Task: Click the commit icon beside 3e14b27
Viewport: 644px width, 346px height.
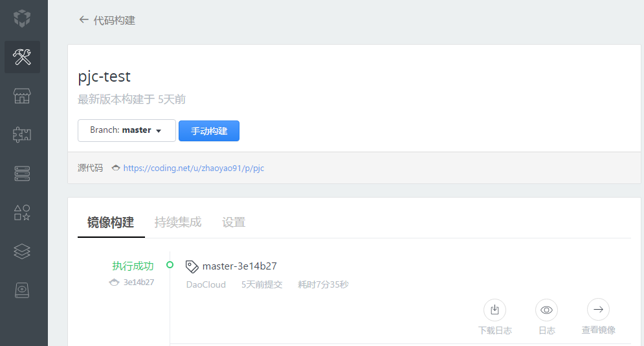Action: click(x=114, y=283)
